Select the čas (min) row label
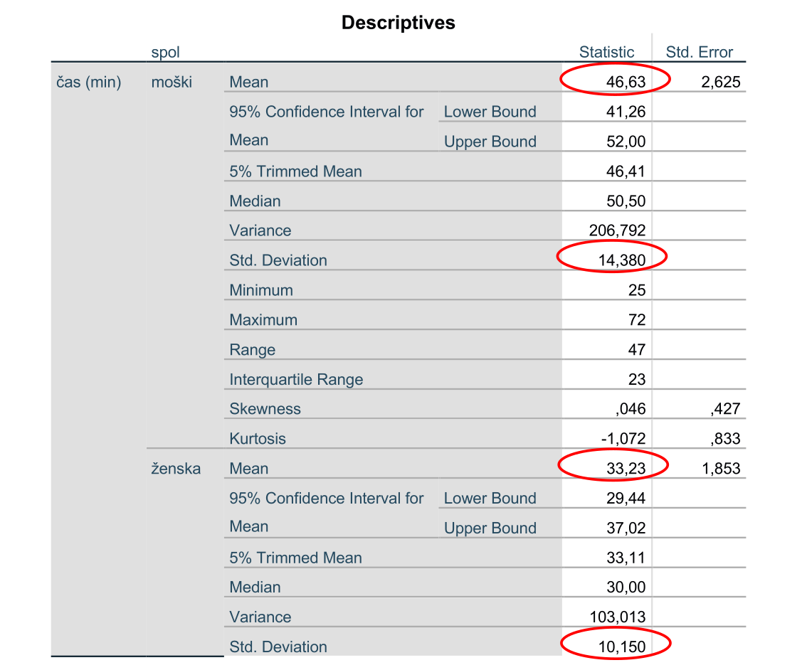 88,83
